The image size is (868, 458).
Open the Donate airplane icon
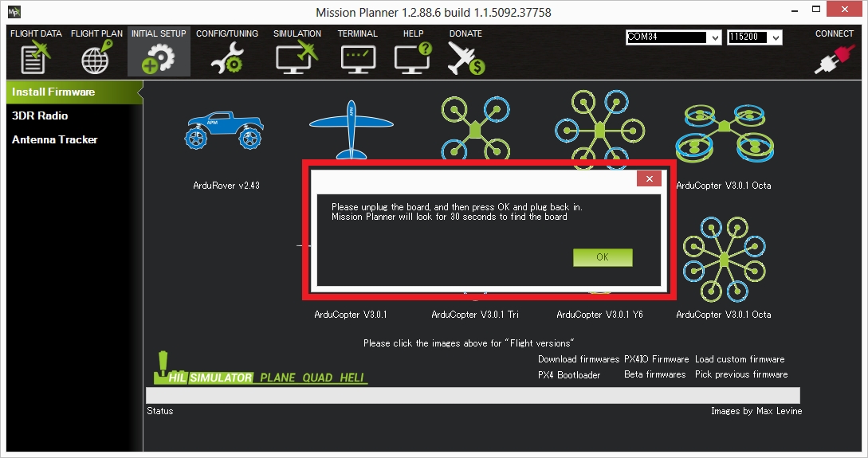click(465, 53)
